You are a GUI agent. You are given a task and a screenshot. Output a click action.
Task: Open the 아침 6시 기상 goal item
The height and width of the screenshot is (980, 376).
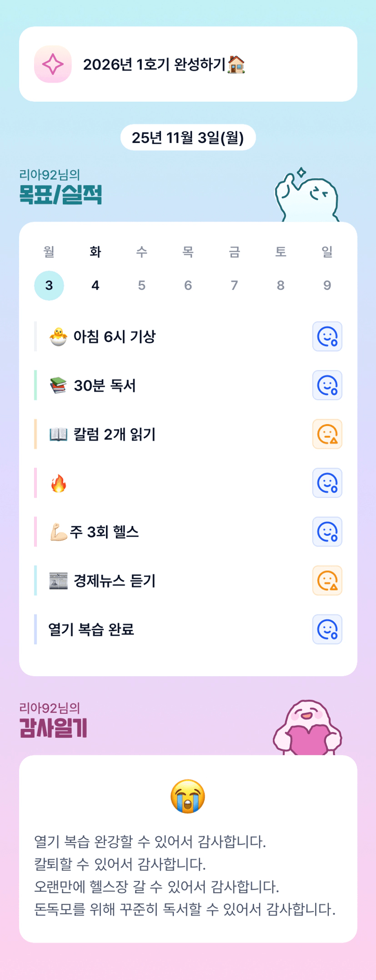coord(115,337)
